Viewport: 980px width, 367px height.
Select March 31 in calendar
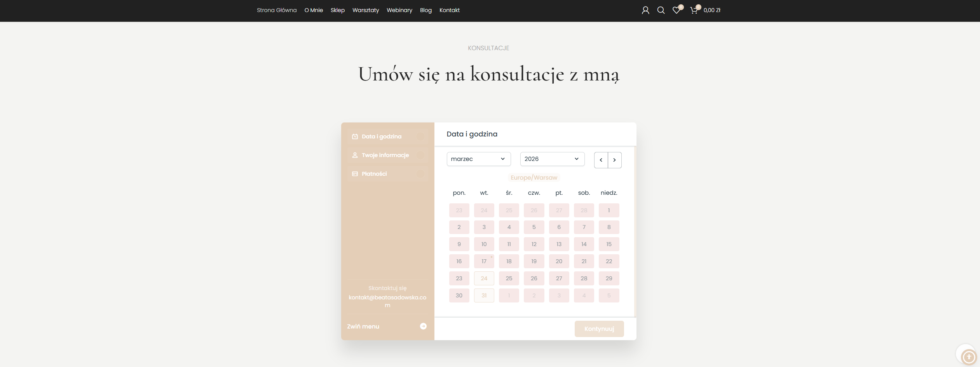click(484, 295)
